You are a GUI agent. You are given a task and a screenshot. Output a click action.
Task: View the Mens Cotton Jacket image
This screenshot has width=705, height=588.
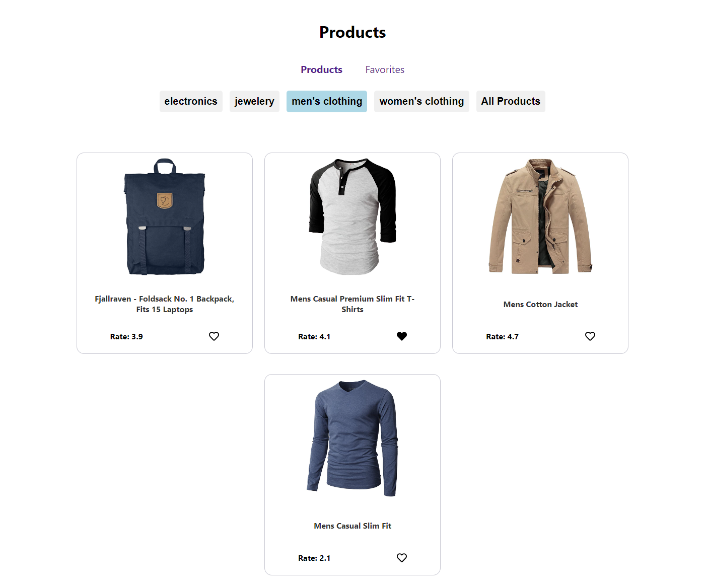[x=540, y=218]
